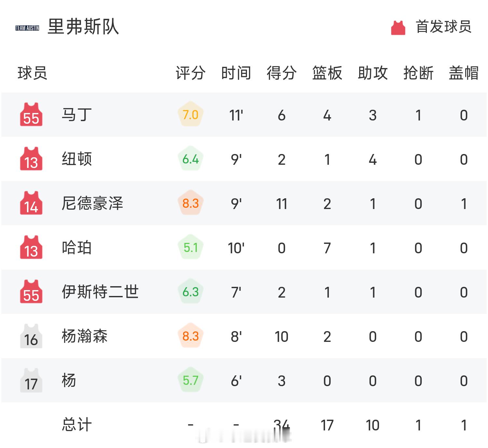This screenshot has width=488, height=448.
Task: Click 马丁's 7.0 rating badge
Action: click(x=191, y=115)
